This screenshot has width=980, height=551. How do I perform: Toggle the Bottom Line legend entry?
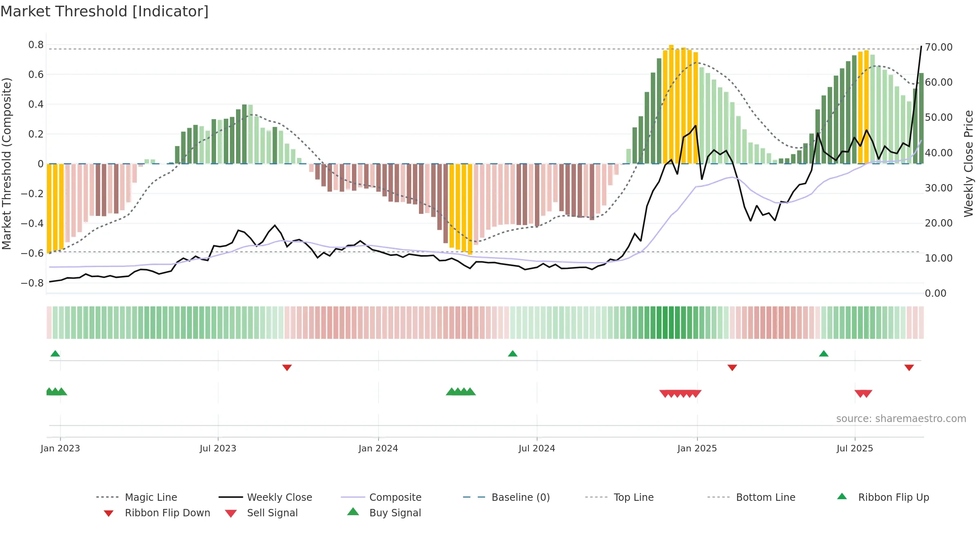[x=751, y=497]
